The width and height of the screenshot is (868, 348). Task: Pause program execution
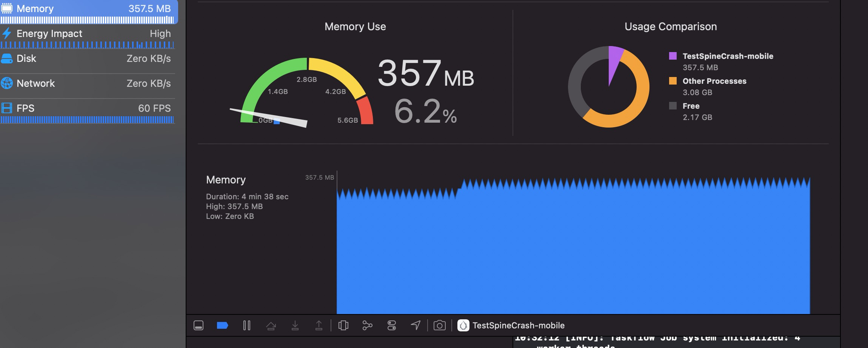point(247,325)
